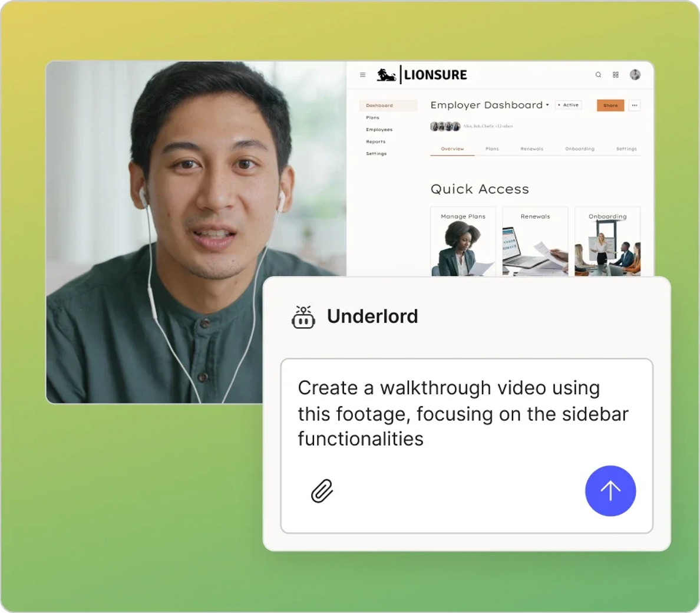Attach a file with paperclip icon
The image size is (700, 613).
click(x=322, y=491)
